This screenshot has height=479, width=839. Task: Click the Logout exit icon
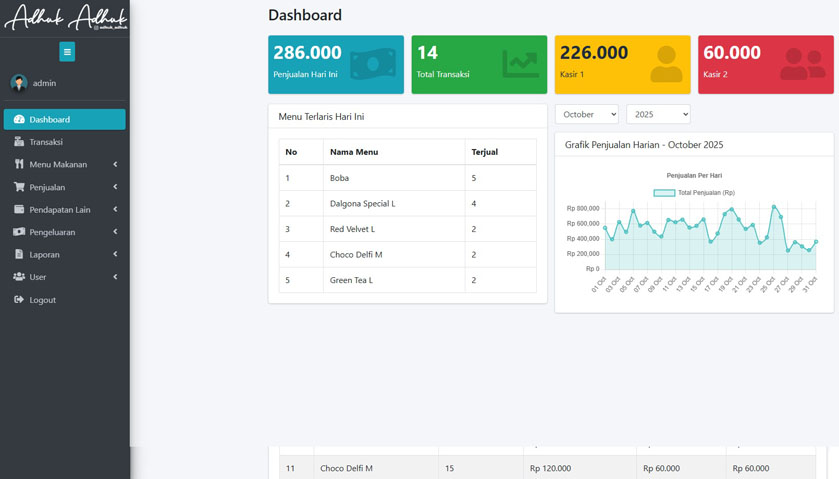point(19,300)
